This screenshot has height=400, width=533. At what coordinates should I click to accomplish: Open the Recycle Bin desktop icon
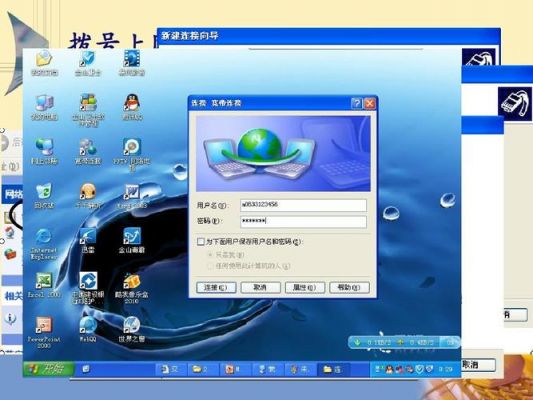(44, 195)
